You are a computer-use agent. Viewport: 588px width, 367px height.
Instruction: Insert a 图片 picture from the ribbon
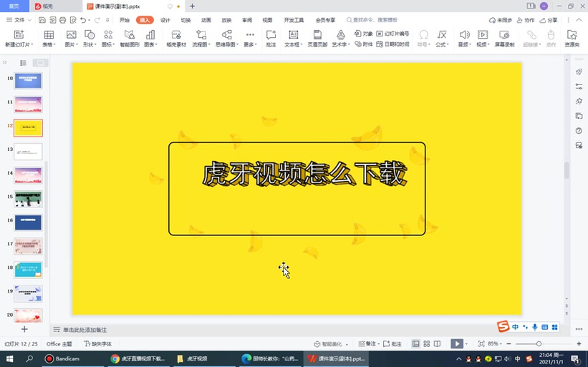(x=71, y=39)
